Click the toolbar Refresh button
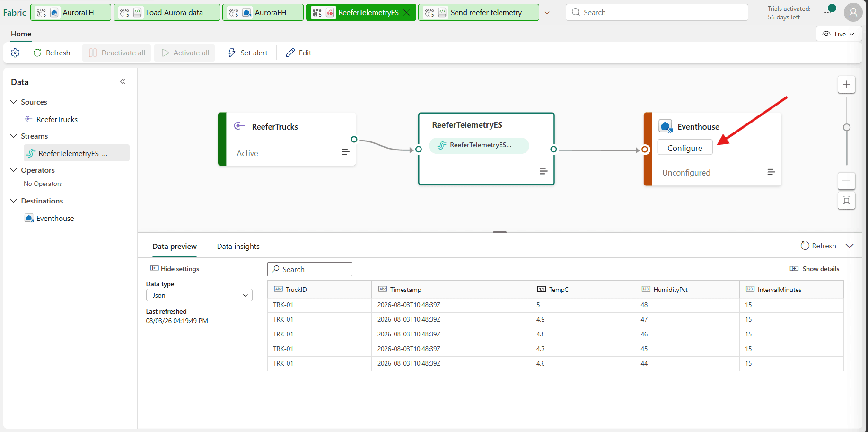The width and height of the screenshot is (868, 432). [x=52, y=53]
